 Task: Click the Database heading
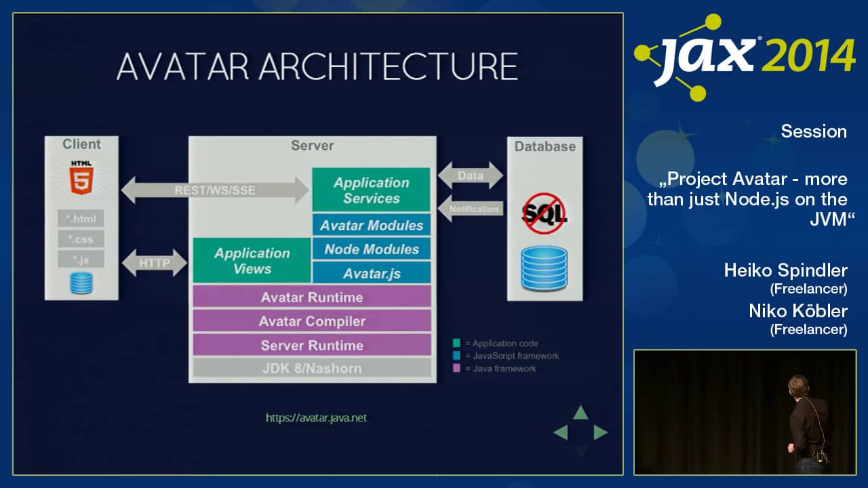(545, 146)
